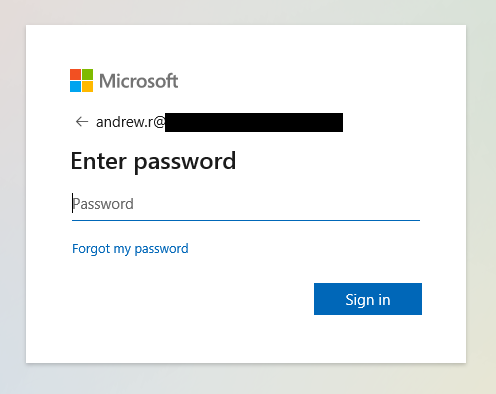Select the andrew.r@ account email text
Screen dimensions: 496x394
coord(130,122)
